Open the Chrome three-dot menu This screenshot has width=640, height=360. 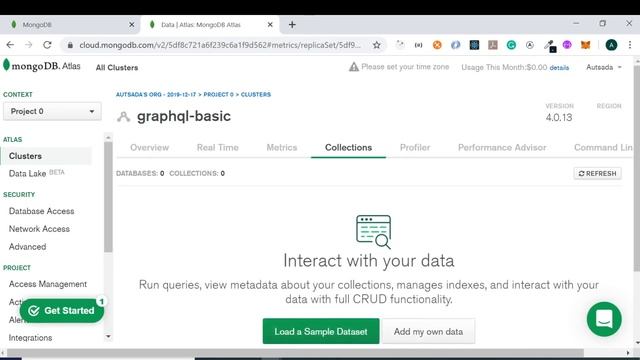(630, 45)
